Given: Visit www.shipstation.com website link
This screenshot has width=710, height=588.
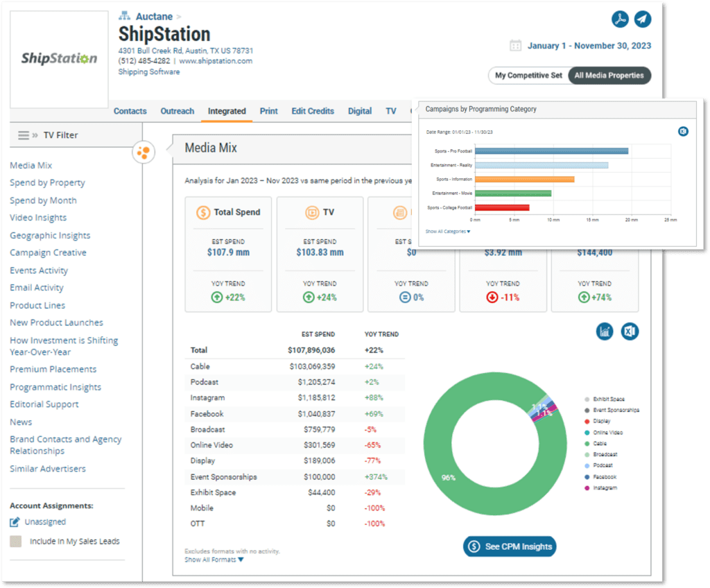Looking at the screenshot, I should click(x=216, y=61).
